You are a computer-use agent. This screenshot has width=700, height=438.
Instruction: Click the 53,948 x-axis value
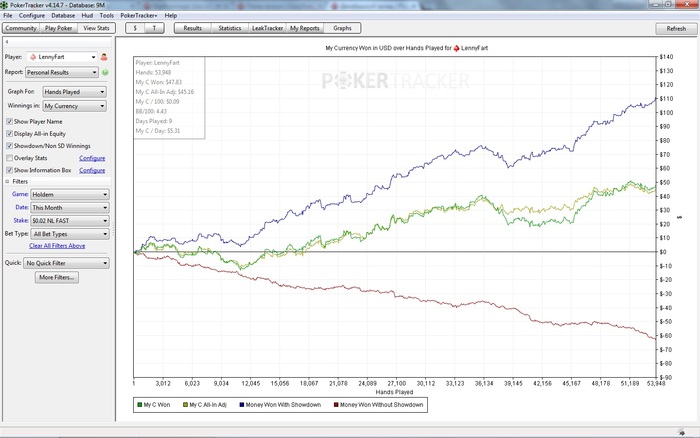(655, 383)
